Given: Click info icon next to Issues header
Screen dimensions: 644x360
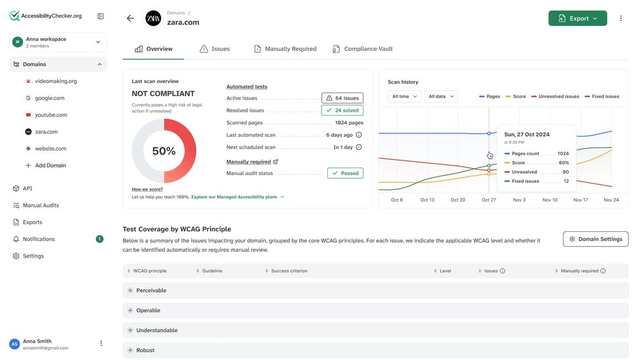Looking at the screenshot, I should [502, 270].
